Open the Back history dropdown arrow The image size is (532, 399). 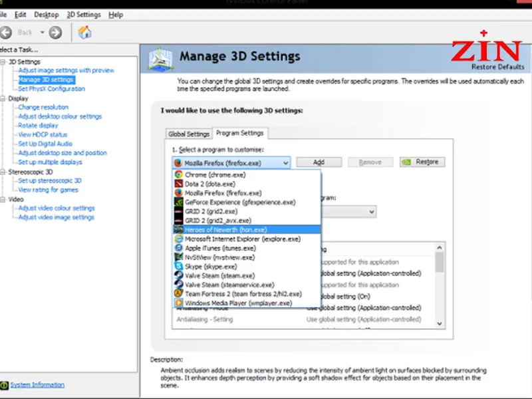[43, 32]
